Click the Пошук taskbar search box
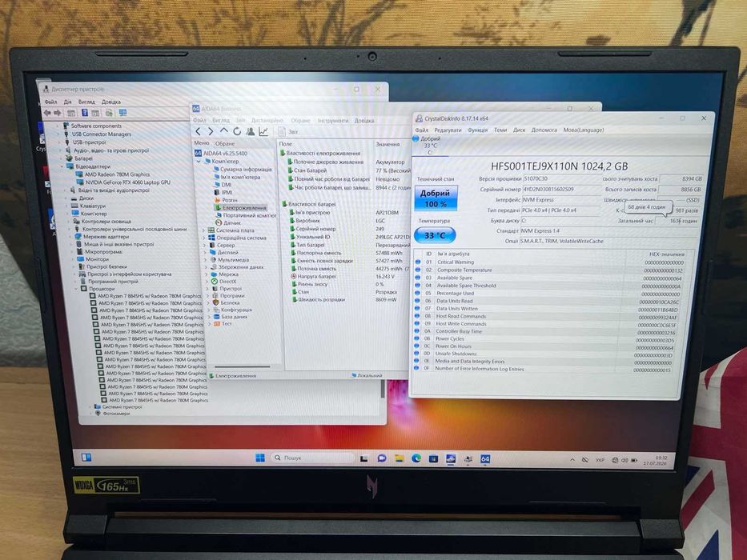The image size is (747, 560). click(313, 458)
